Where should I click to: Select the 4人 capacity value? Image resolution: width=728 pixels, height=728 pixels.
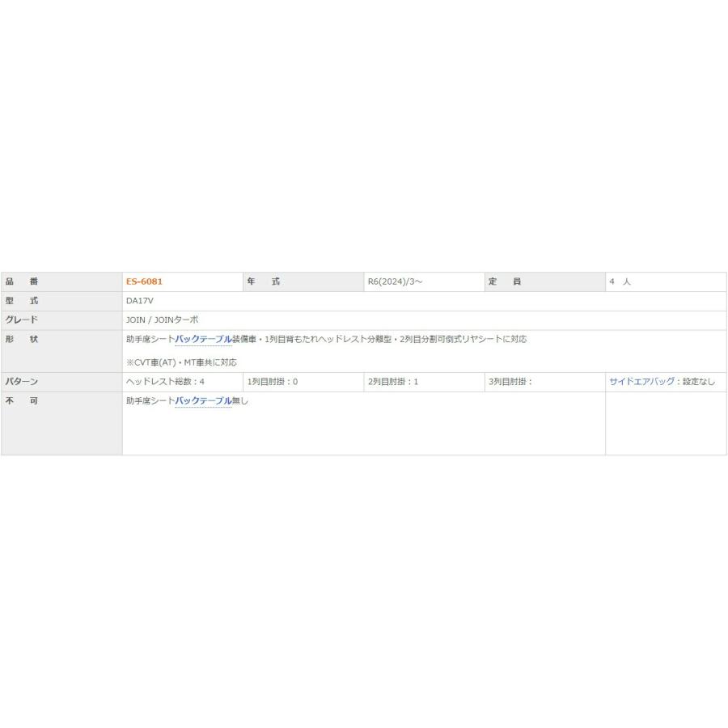[x=620, y=281]
